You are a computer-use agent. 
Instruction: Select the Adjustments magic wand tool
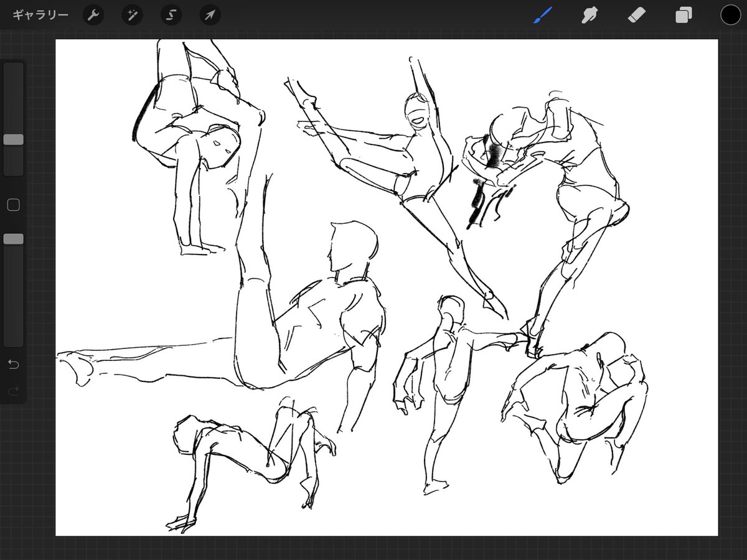click(132, 15)
